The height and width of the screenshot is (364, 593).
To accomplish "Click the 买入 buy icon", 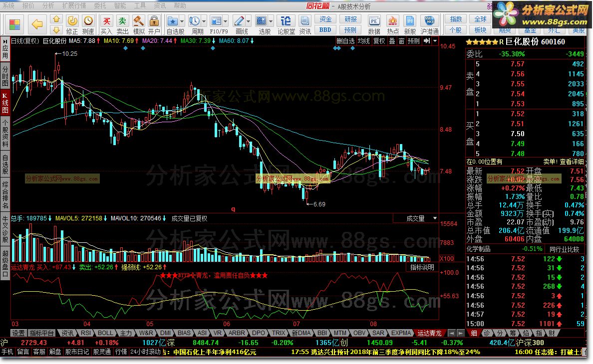I will tap(107, 24).
